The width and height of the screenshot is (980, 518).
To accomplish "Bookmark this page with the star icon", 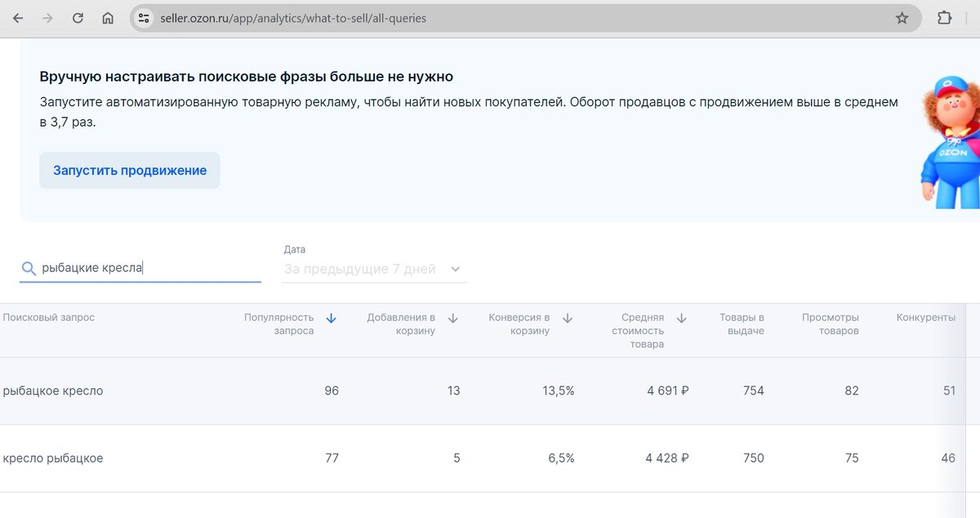I will (902, 18).
